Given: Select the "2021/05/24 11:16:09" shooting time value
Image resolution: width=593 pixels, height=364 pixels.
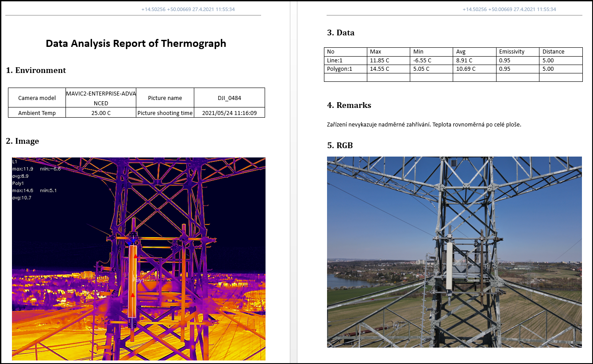Looking at the screenshot, I should [229, 113].
